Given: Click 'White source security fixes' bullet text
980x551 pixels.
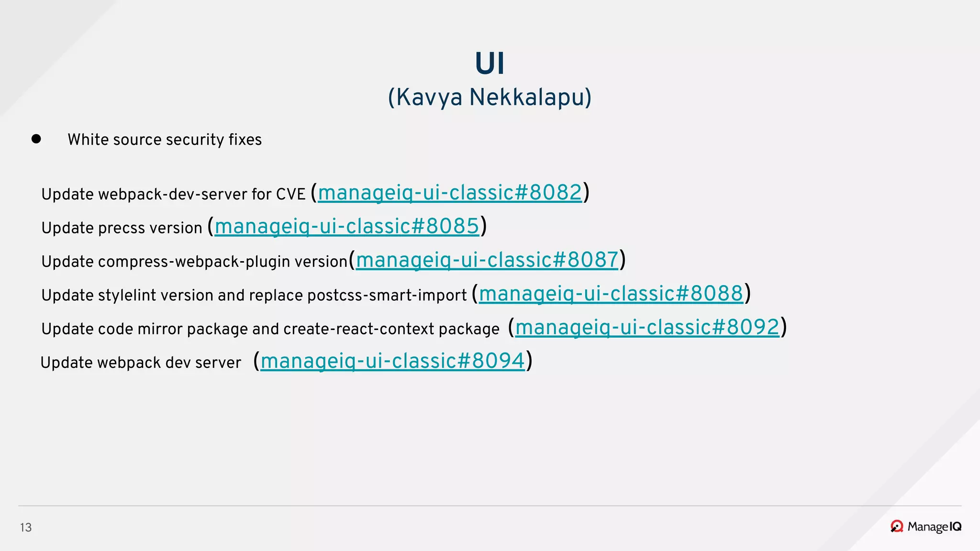Looking at the screenshot, I should pos(165,140).
